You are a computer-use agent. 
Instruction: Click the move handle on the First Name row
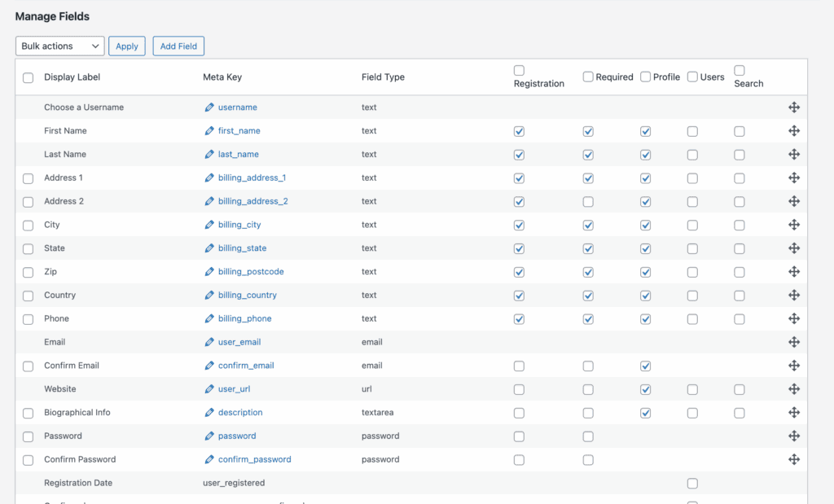pyautogui.click(x=794, y=131)
